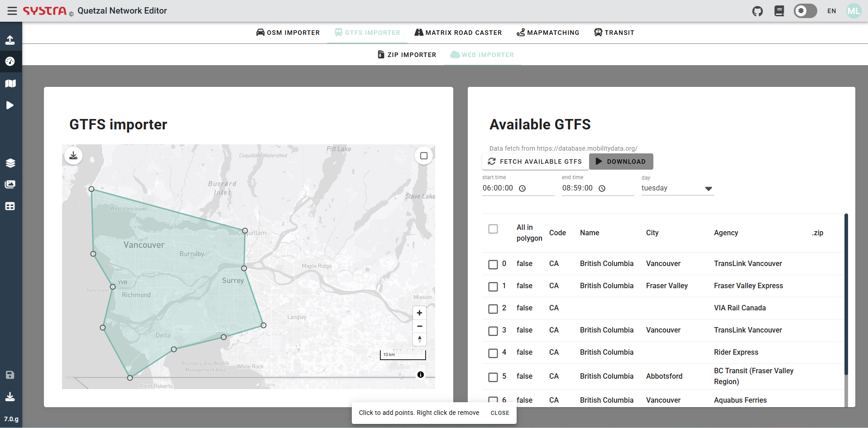Screen dimensions: 868x428
Task: Click polygon vertex near West Vancouver
Action: click(91, 189)
